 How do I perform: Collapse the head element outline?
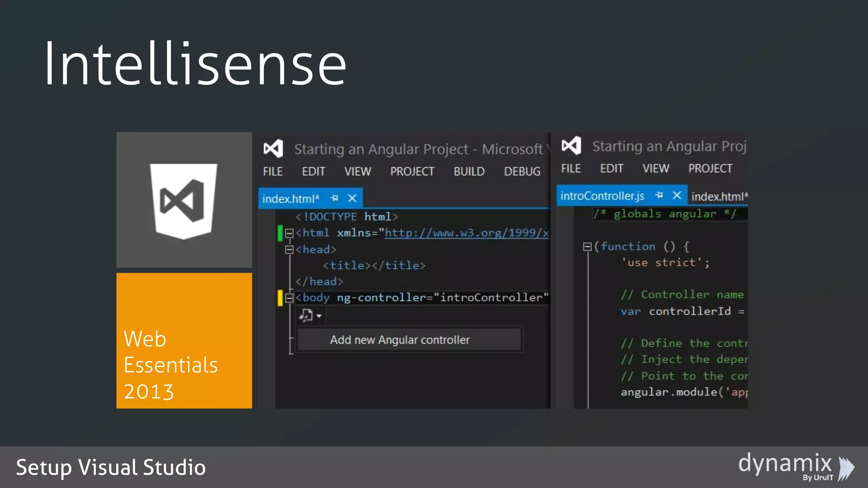pyautogui.click(x=289, y=250)
